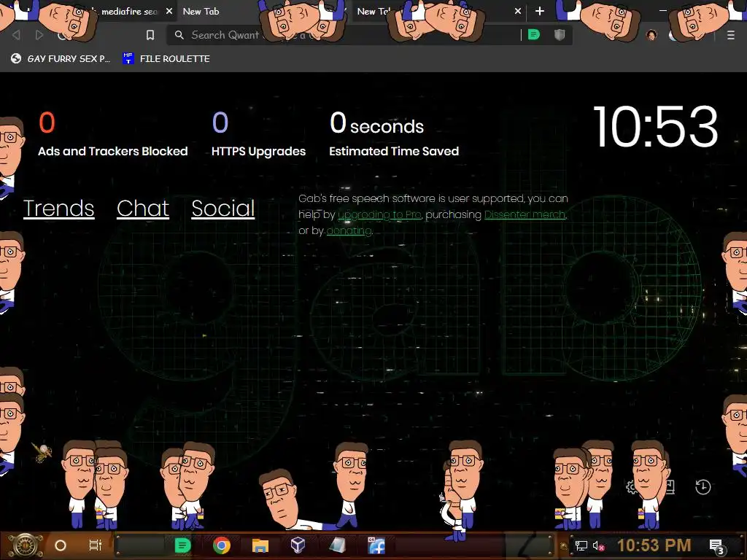Screen dimensions: 747x560
Task: Close the mediafire search tab
Action: [x=169, y=11]
